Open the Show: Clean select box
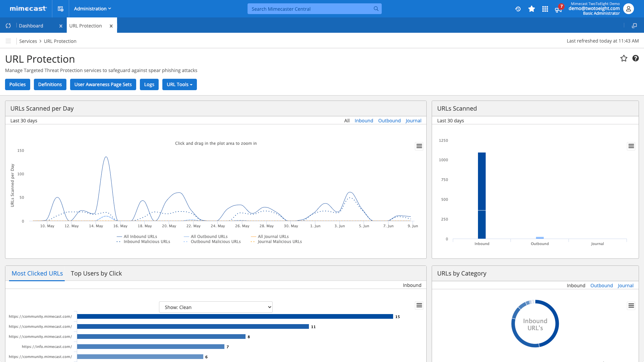 [x=216, y=307]
